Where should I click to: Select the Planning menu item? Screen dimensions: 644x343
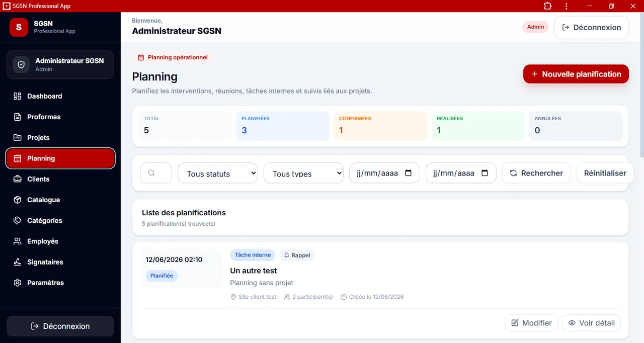(x=60, y=158)
